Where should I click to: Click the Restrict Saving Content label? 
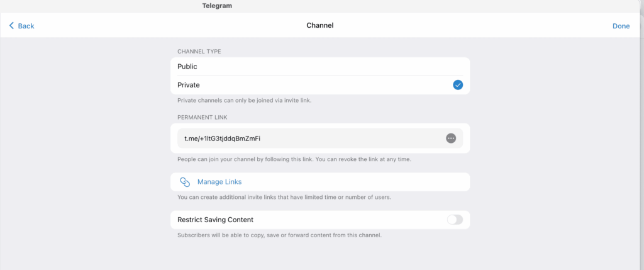tap(215, 220)
